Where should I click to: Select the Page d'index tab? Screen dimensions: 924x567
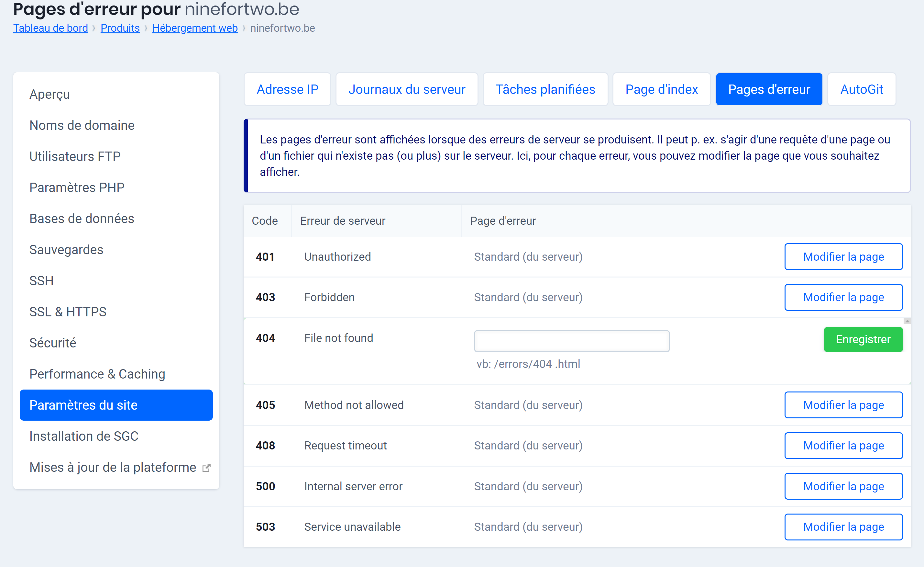click(661, 89)
